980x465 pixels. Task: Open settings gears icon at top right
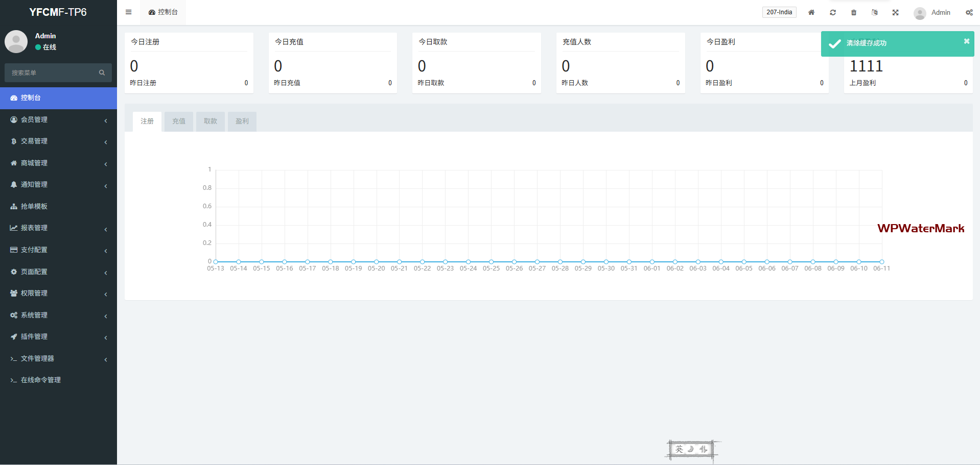pos(969,12)
